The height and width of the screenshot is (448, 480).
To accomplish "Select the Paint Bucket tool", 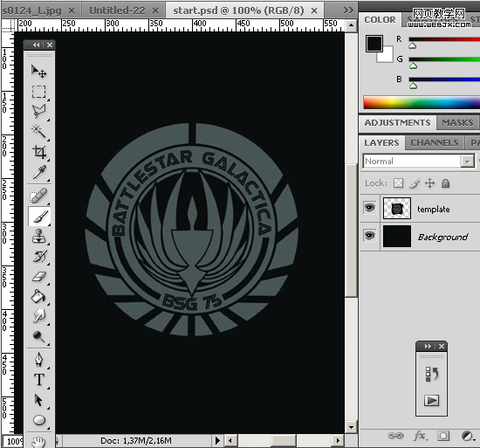I will point(38,296).
